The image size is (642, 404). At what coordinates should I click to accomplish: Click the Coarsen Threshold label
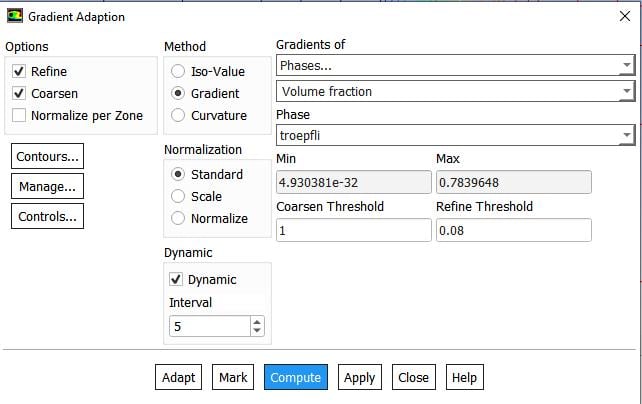coord(330,206)
